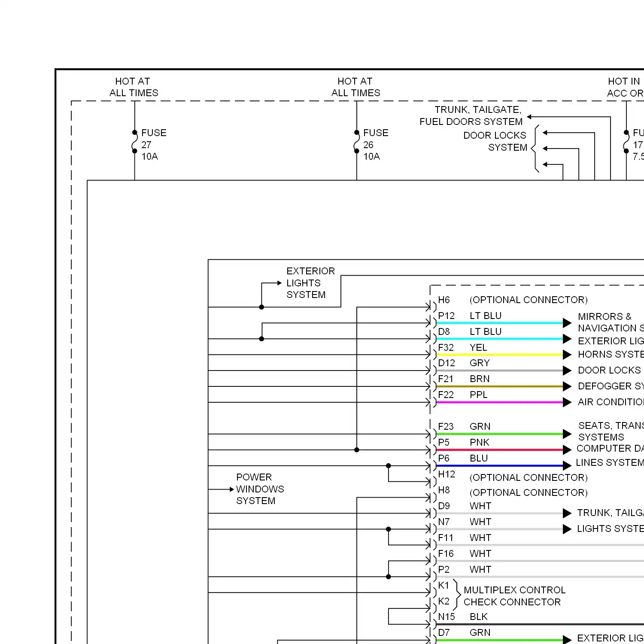Click the FUSE 26 10A label
This screenshot has height=644, width=644.
376,145
